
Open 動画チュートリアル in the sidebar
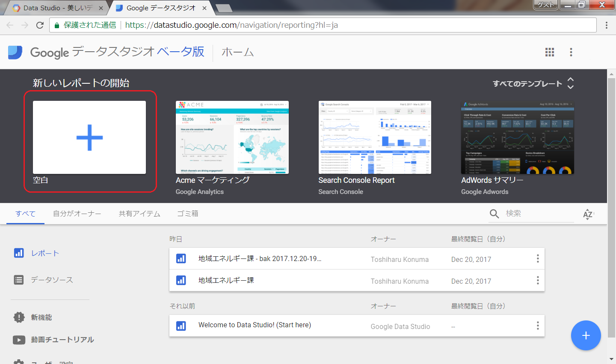pyautogui.click(x=62, y=340)
